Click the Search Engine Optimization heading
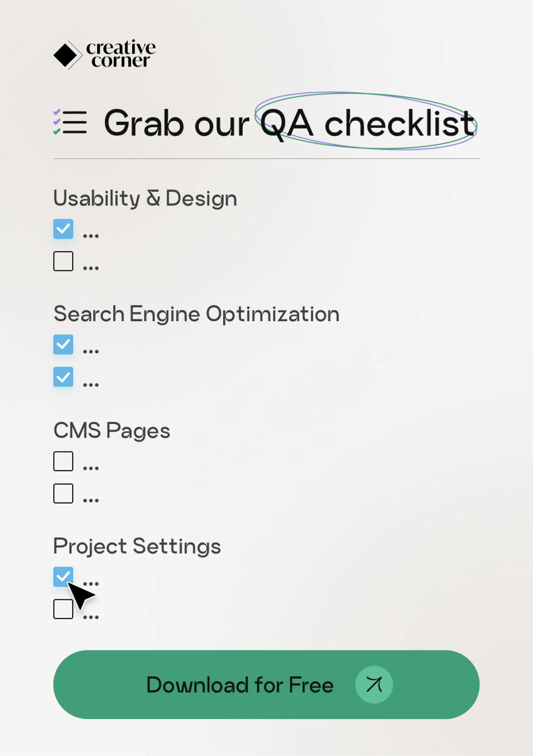533x756 pixels. pos(196,314)
